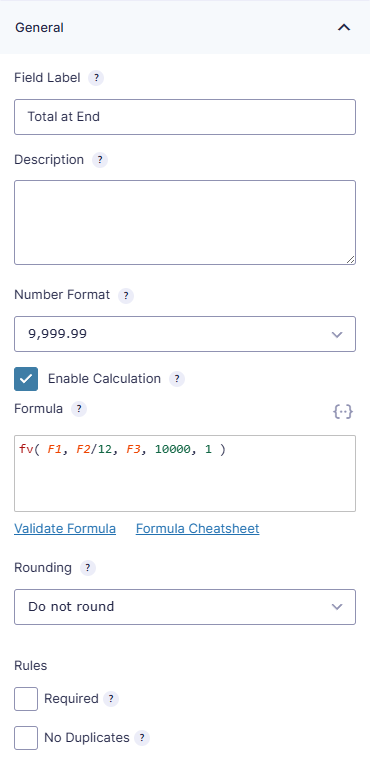Click the Field Label text input
The height and width of the screenshot is (777, 370).
pos(185,117)
